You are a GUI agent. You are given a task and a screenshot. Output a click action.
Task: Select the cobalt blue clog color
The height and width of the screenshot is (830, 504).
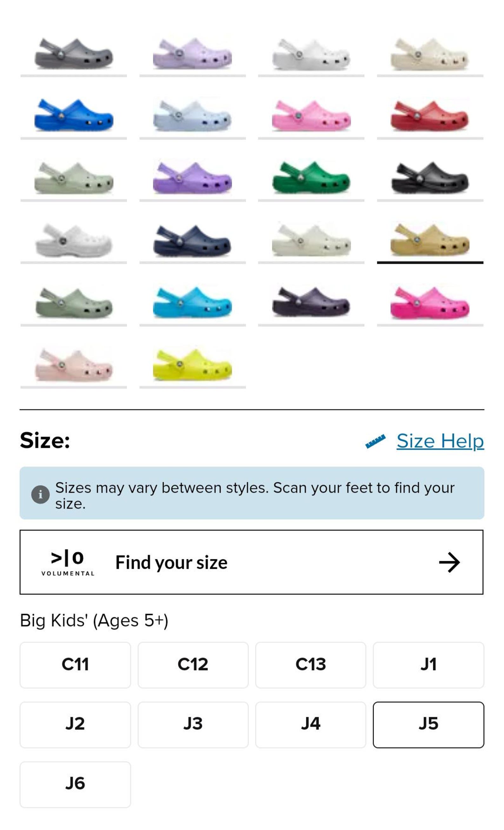click(73, 116)
